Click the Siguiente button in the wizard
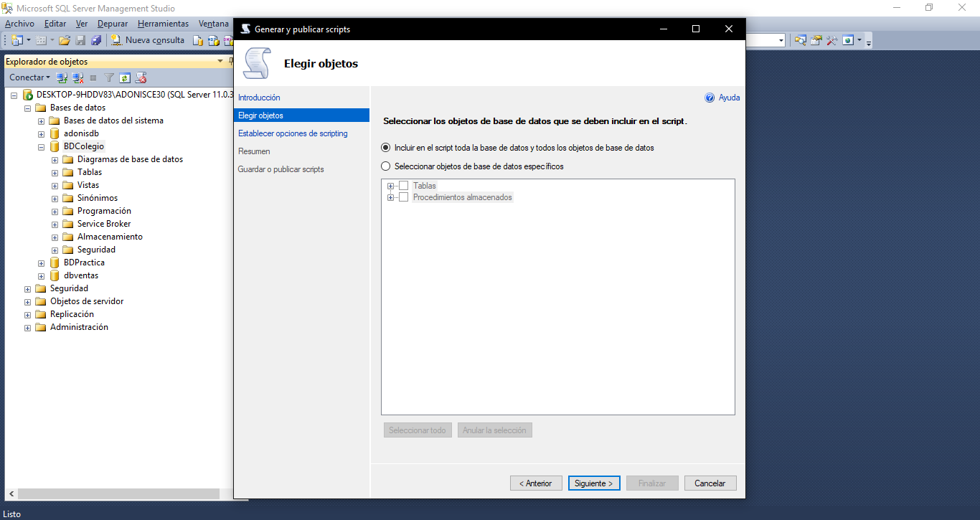The image size is (980, 520). (594, 483)
